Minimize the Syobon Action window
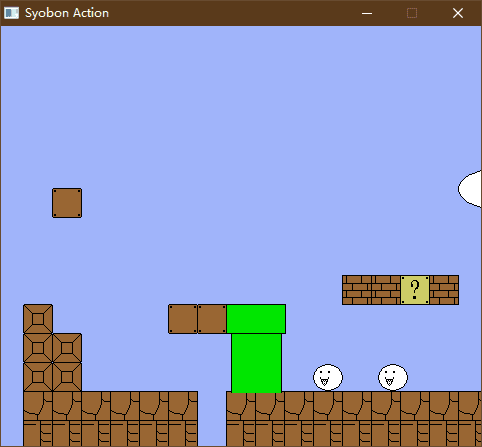Screen dimensions: 482x447 (x=367, y=13)
